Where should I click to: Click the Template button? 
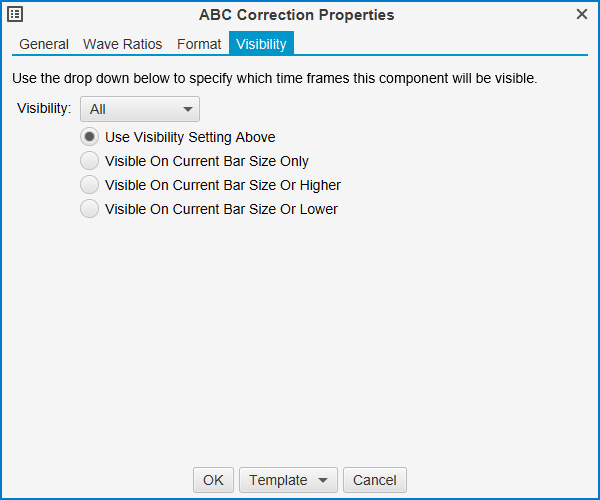coord(278,480)
